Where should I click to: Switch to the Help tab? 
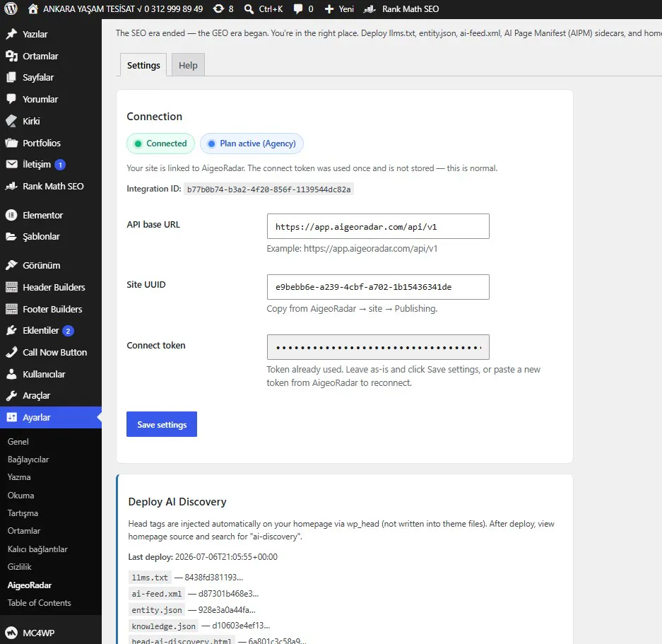click(188, 65)
